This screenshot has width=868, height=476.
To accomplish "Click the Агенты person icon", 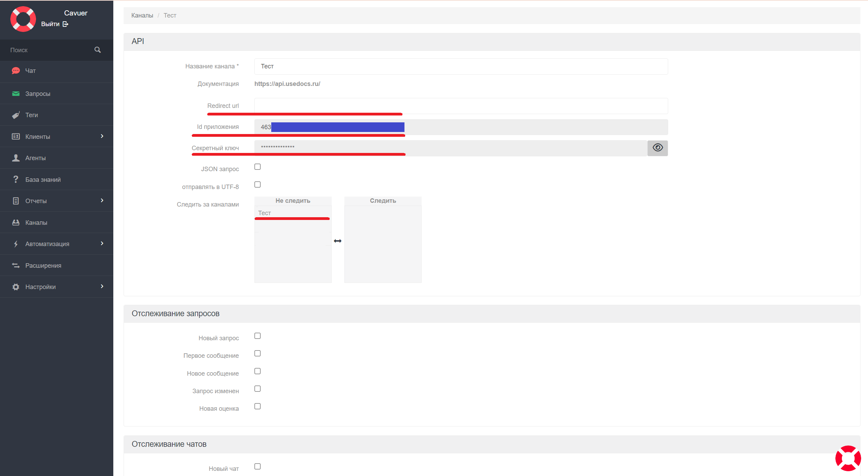I will (16, 157).
